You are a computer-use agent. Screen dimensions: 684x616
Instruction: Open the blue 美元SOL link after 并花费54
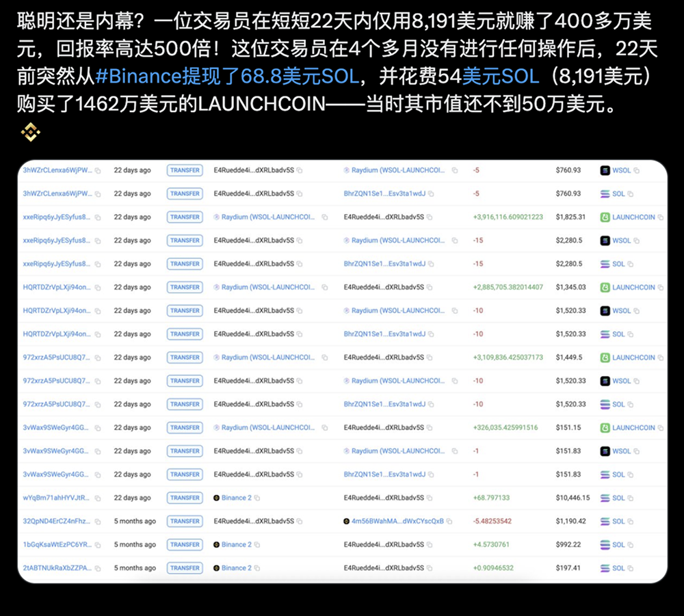pyautogui.click(x=501, y=77)
